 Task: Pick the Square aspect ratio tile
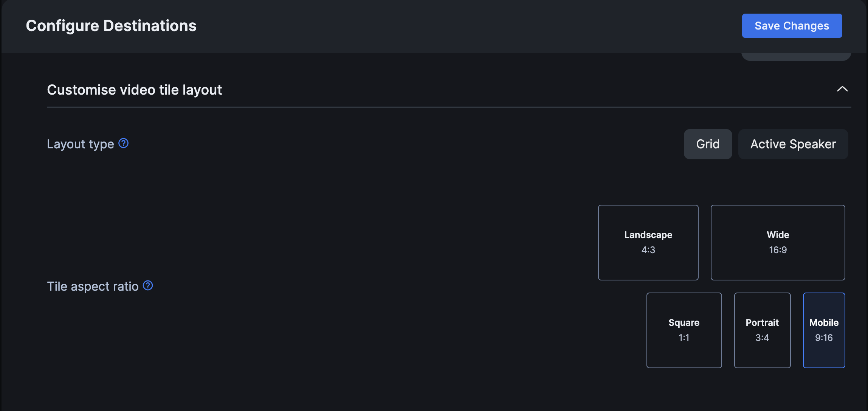684,330
